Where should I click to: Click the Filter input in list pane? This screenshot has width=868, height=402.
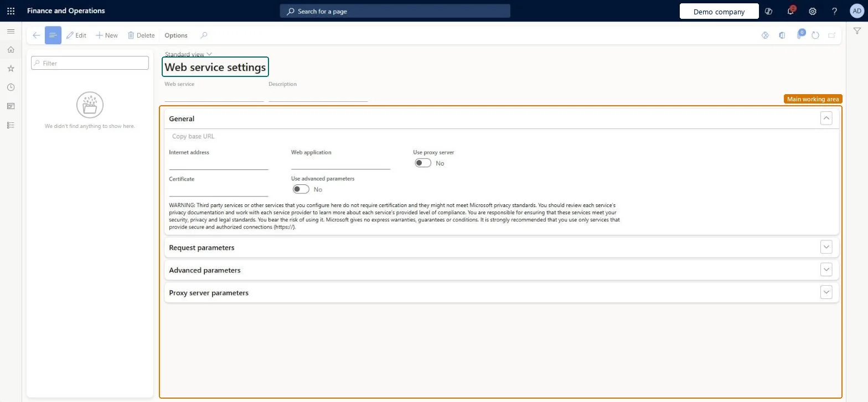point(90,63)
